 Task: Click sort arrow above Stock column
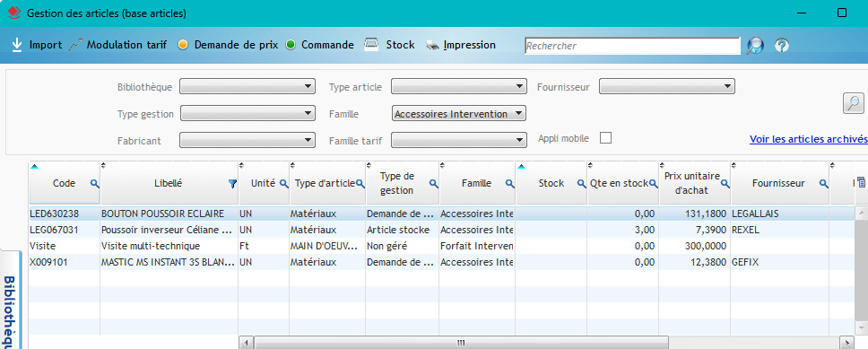click(522, 166)
